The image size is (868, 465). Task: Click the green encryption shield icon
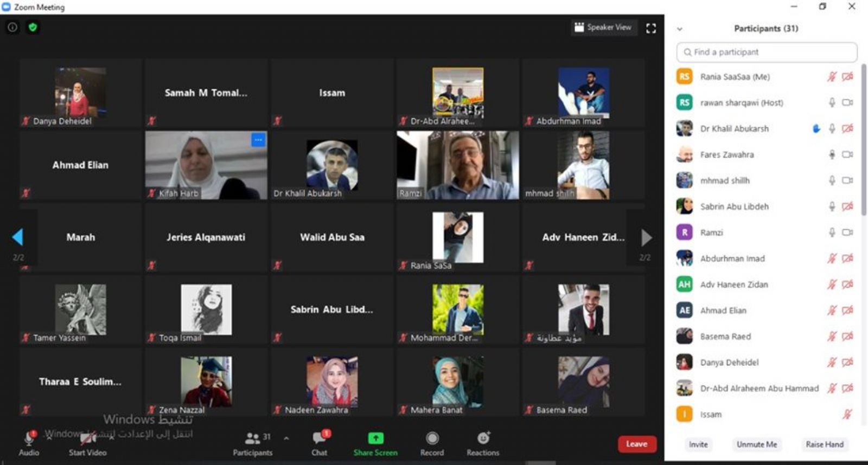tap(33, 27)
